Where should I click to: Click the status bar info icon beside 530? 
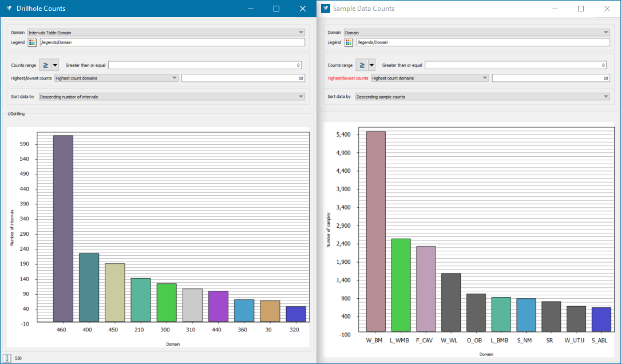point(7,358)
